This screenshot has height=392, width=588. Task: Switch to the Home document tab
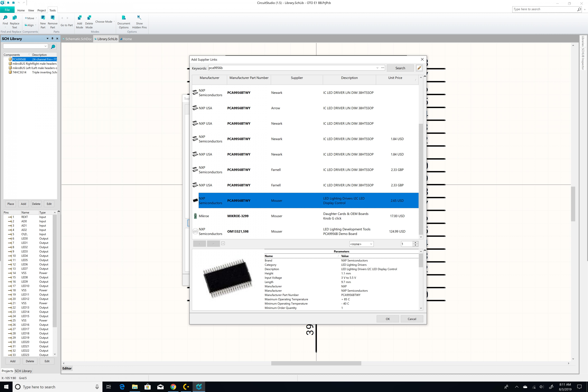point(126,39)
